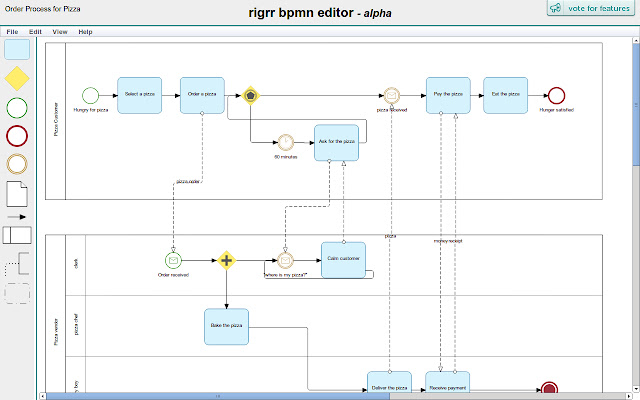Click the 'Hunger satisfied' end event
640x400 pixels.
(x=556, y=96)
